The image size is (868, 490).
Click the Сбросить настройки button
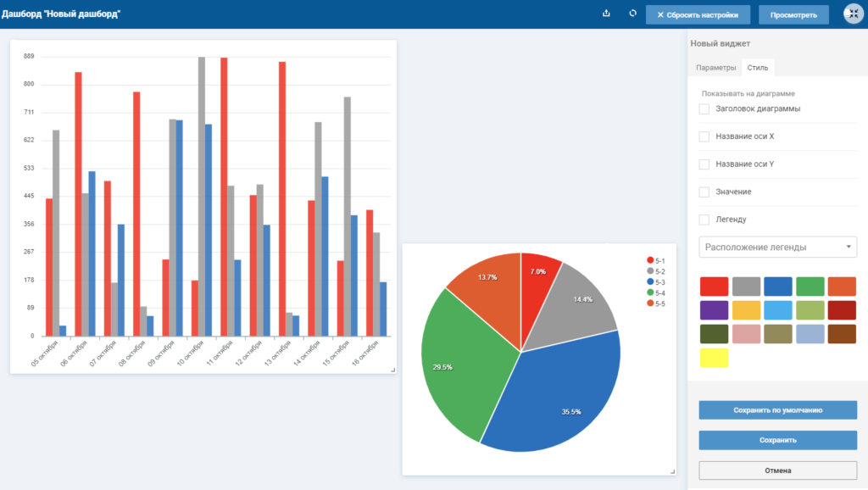coord(698,15)
